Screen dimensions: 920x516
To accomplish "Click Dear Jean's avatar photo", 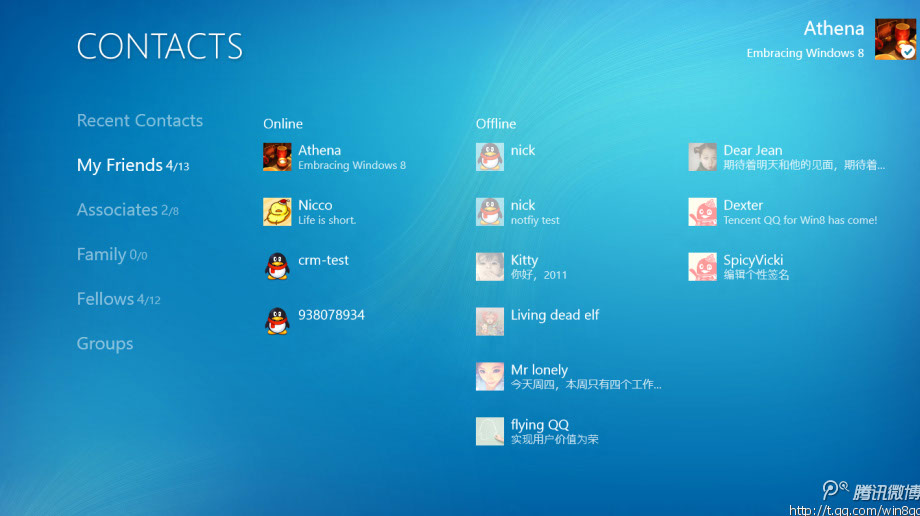I will 702,157.
